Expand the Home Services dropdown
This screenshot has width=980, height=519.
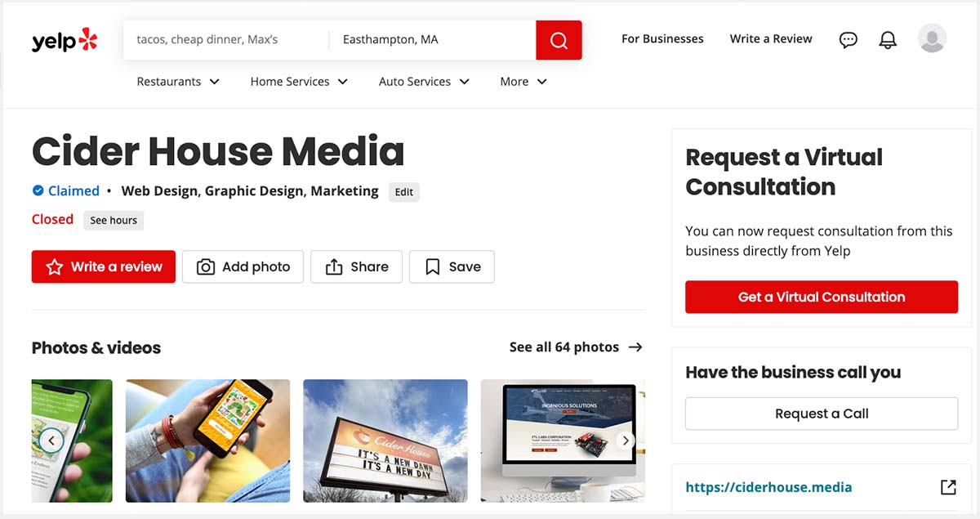click(x=299, y=82)
